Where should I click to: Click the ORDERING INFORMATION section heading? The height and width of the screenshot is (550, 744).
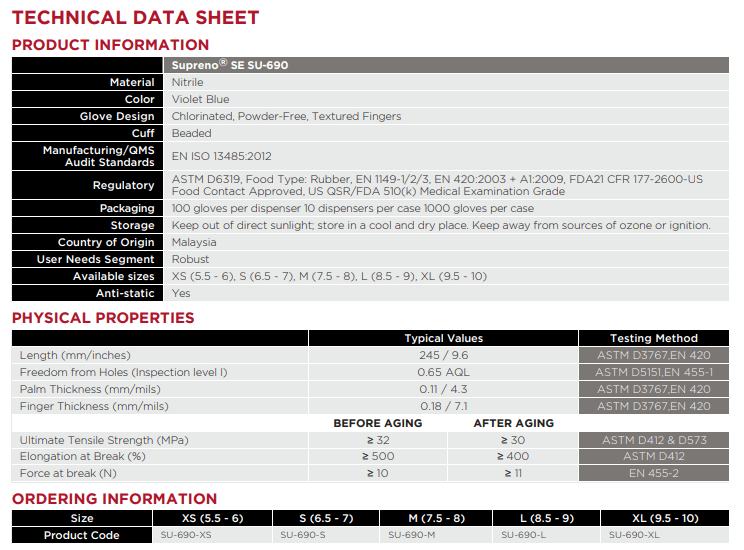(x=114, y=499)
